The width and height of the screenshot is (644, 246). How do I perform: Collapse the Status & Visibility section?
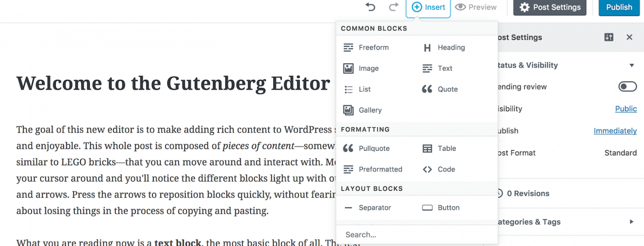631,65
